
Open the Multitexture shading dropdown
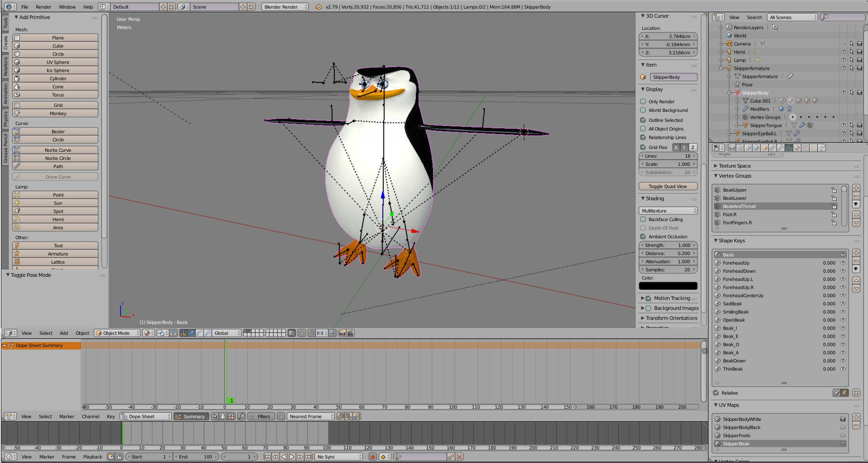point(668,211)
